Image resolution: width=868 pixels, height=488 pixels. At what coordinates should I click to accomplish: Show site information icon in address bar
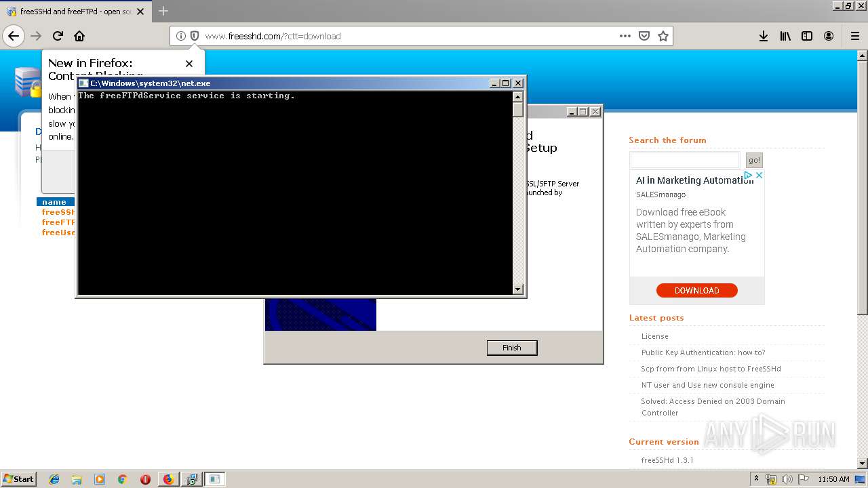click(180, 36)
